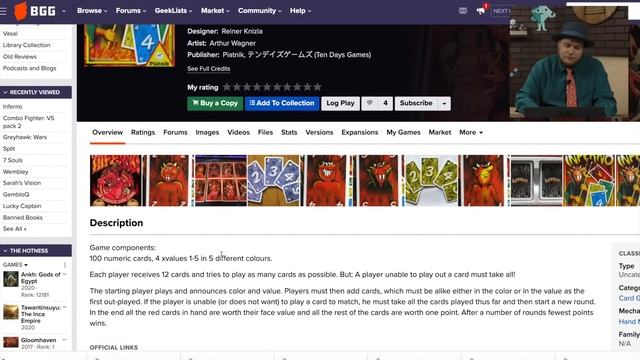Viewport: 640px width, 360px height.
Task: Open the Help dropdown menu
Action: [300, 11]
